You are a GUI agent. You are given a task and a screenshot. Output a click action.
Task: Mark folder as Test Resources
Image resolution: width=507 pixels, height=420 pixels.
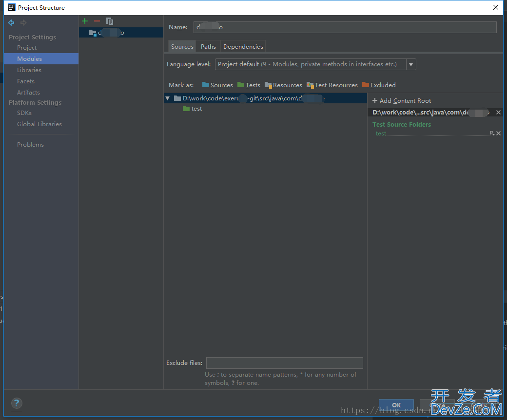point(332,85)
